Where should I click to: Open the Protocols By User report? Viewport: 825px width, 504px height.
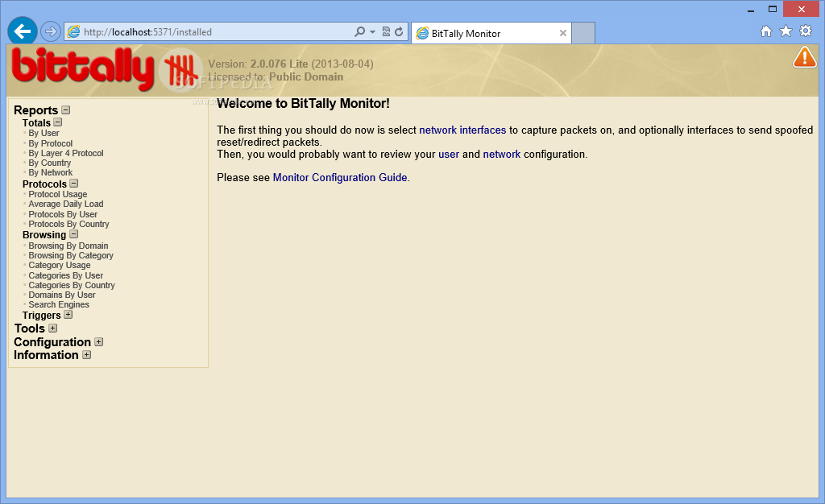tap(63, 214)
